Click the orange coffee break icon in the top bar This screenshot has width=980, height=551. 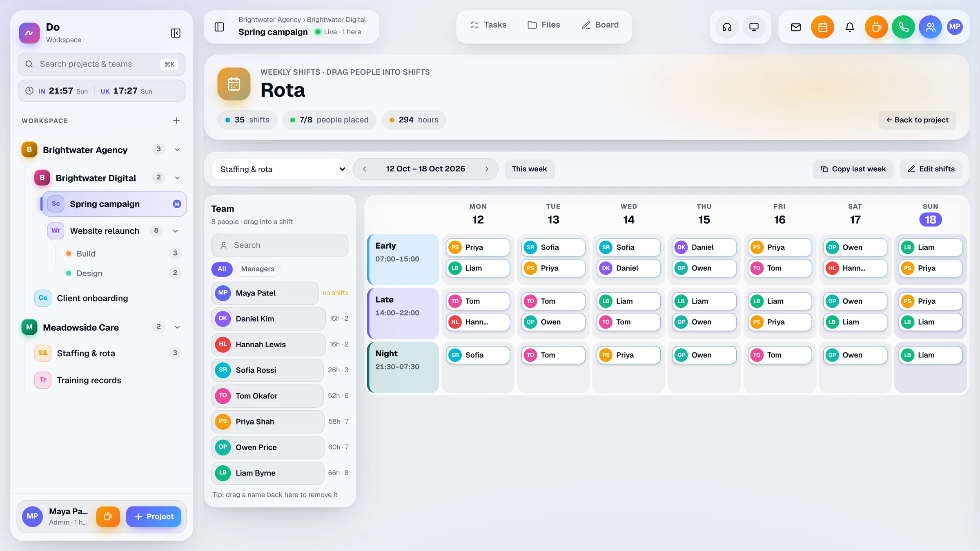[x=877, y=27]
